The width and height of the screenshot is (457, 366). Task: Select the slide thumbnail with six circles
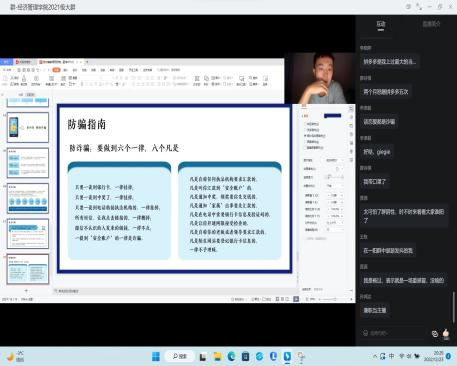[28, 198]
